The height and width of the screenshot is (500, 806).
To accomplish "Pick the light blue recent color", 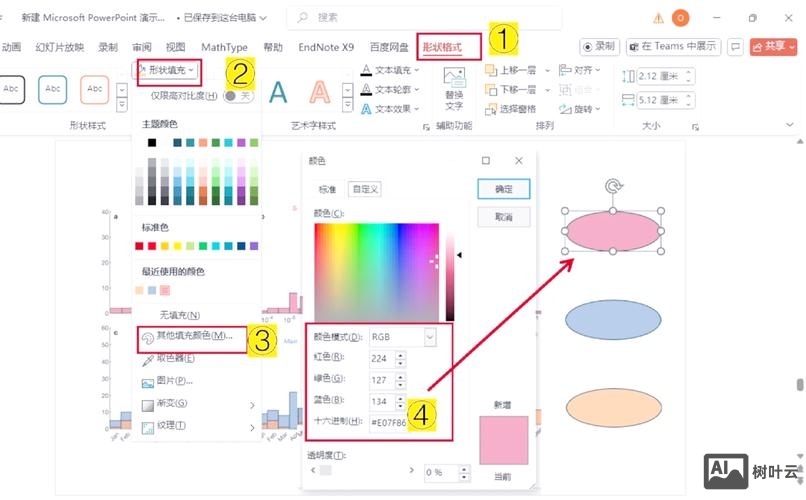I will coord(152,290).
